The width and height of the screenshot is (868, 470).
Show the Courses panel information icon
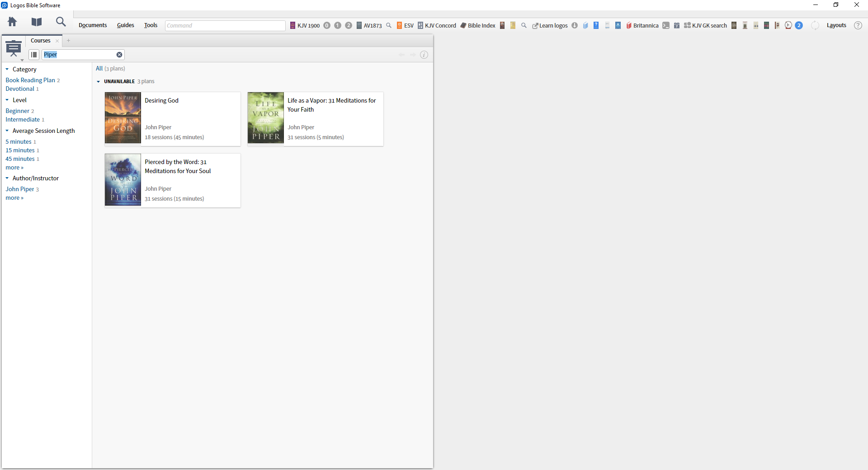[424, 55]
